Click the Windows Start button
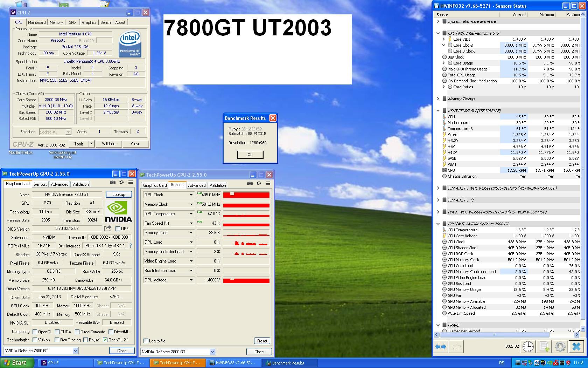This screenshot has width=588, height=368. pyautogui.click(x=17, y=363)
